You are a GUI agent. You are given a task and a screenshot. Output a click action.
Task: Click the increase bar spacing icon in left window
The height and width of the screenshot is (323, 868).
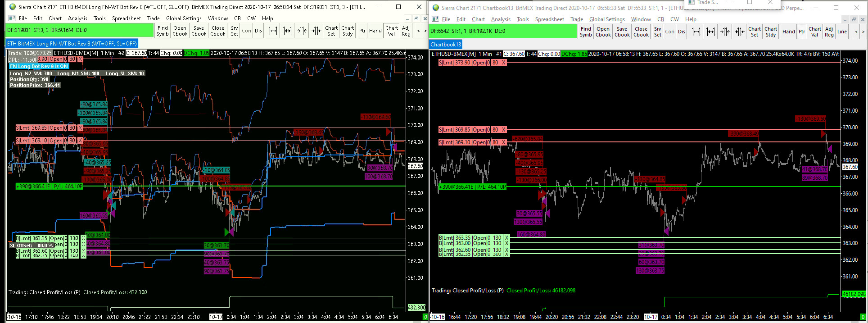[273, 31]
